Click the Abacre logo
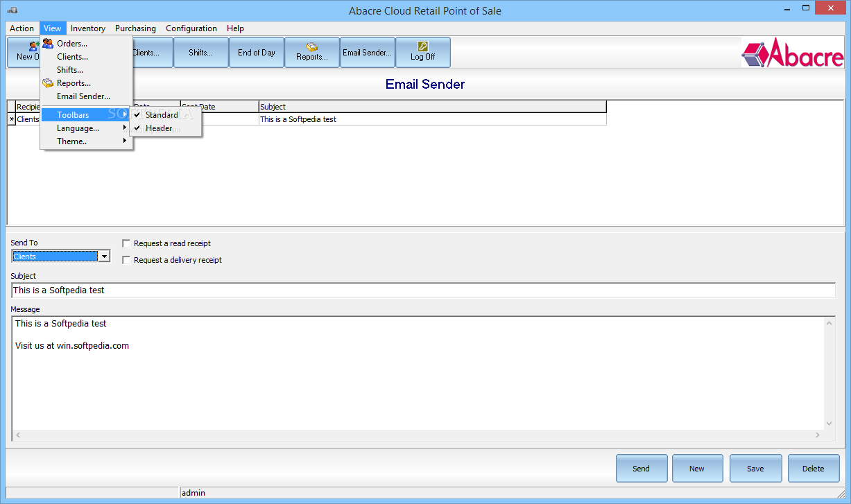This screenshot has height=504, width=851. [792, 53]
